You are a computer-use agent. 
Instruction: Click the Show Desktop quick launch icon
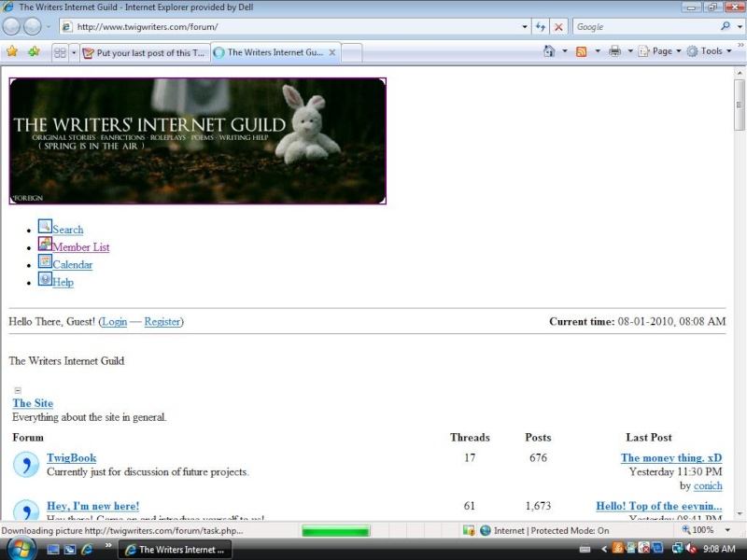(53, 550)
